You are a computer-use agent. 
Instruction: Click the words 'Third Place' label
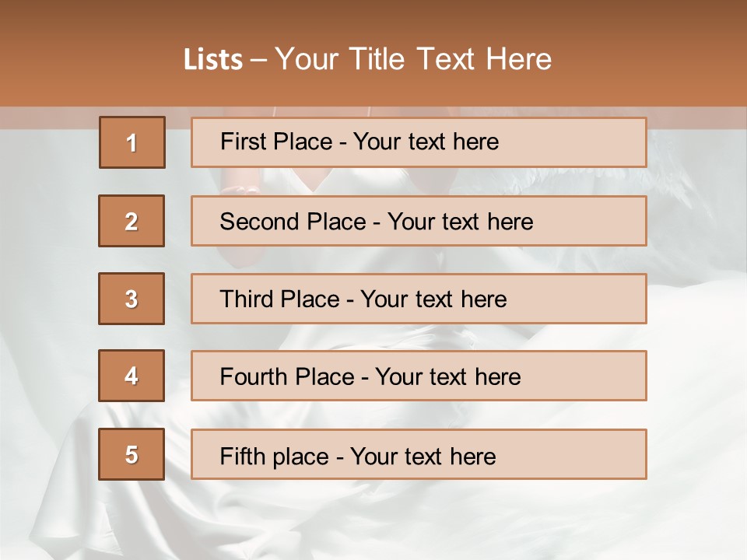click(279, 299)
